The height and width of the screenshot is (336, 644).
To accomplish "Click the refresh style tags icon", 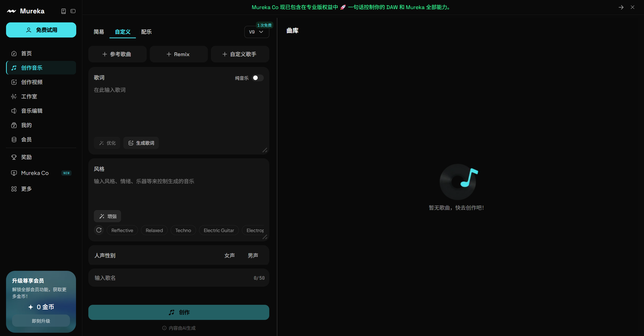I will 99,230.
